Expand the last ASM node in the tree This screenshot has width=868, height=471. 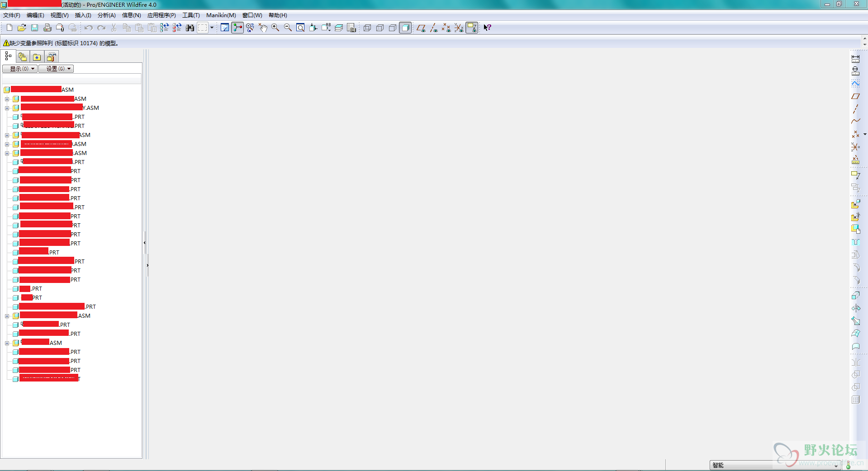7,343
